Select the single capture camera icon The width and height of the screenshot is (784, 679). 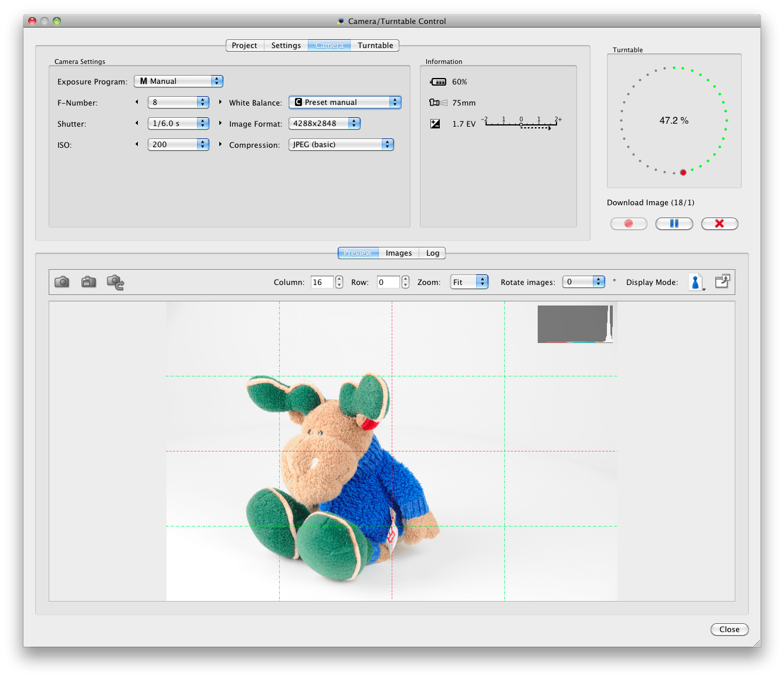(62, 281)
